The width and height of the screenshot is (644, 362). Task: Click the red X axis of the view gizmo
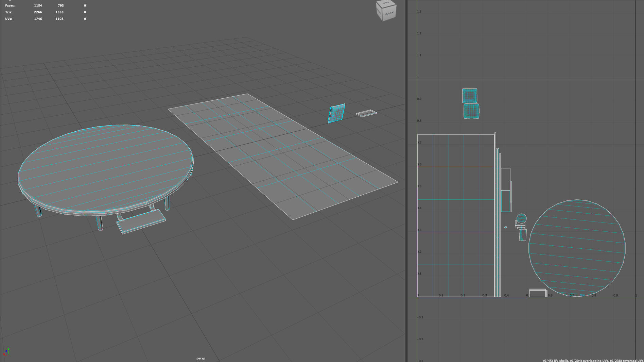(4, 354)
